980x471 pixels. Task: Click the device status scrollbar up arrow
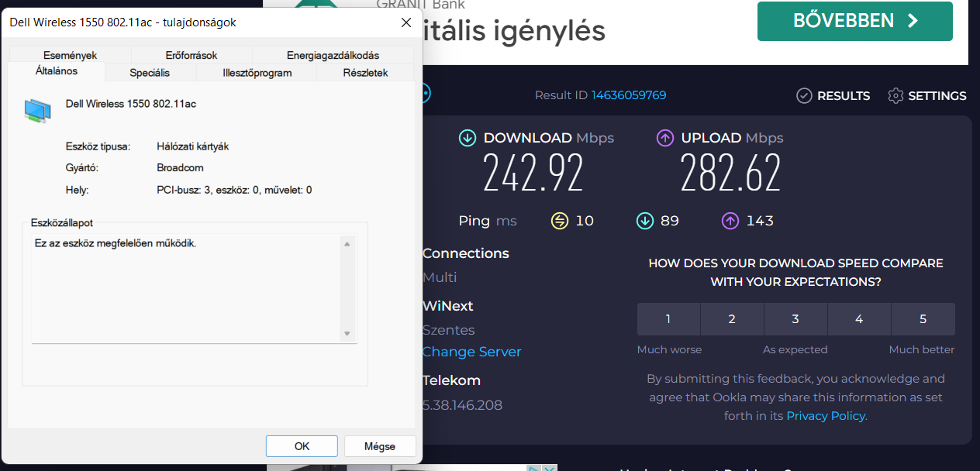[347, 244]
